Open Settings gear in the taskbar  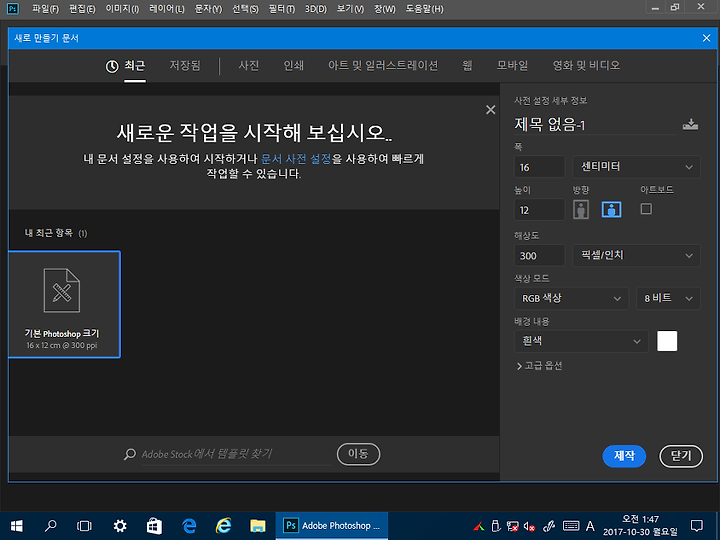[x=120, y=526]
